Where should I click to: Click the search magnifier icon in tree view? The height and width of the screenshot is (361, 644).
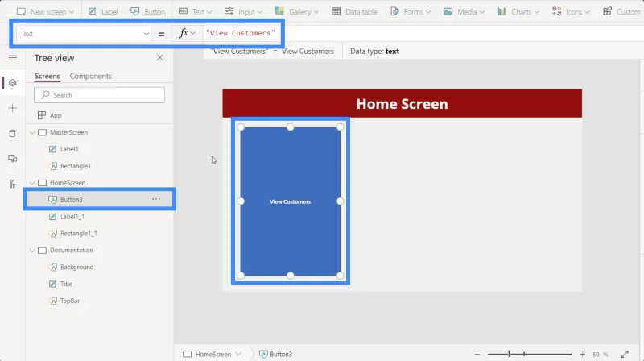(46, 94)
